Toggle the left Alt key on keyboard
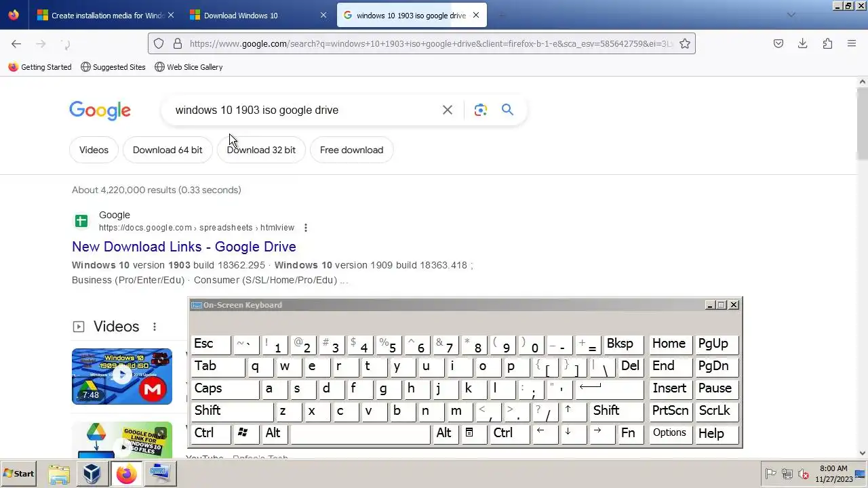 click(x=275, y=434)
